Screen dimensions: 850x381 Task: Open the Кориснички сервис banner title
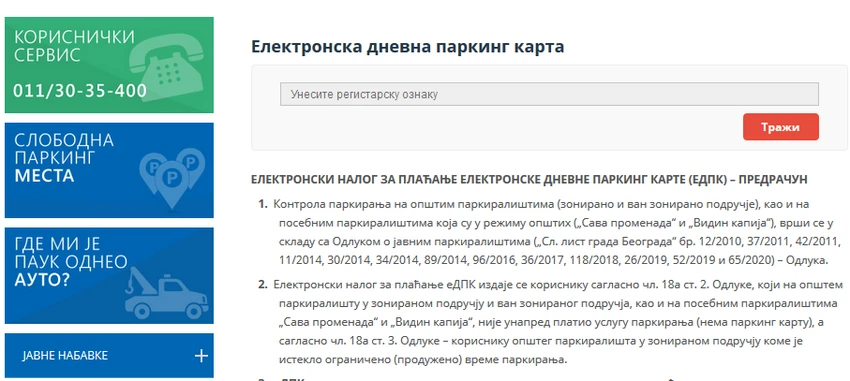(x=74, y=46)
